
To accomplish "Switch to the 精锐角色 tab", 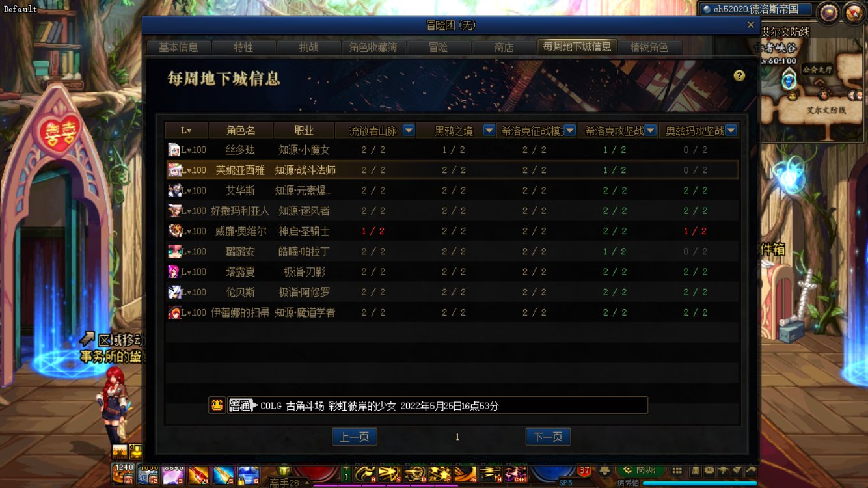I will pyautogui.click(x=649, y=47).
